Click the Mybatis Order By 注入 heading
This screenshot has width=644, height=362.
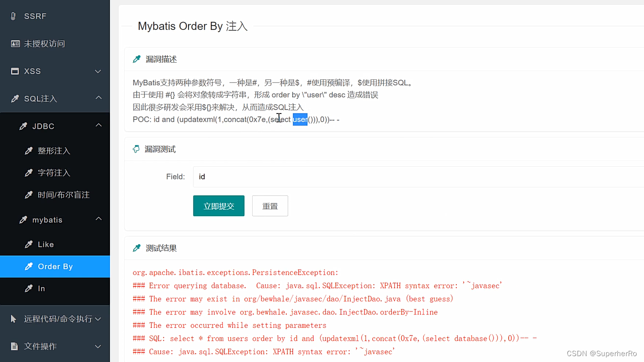point(193,26)
